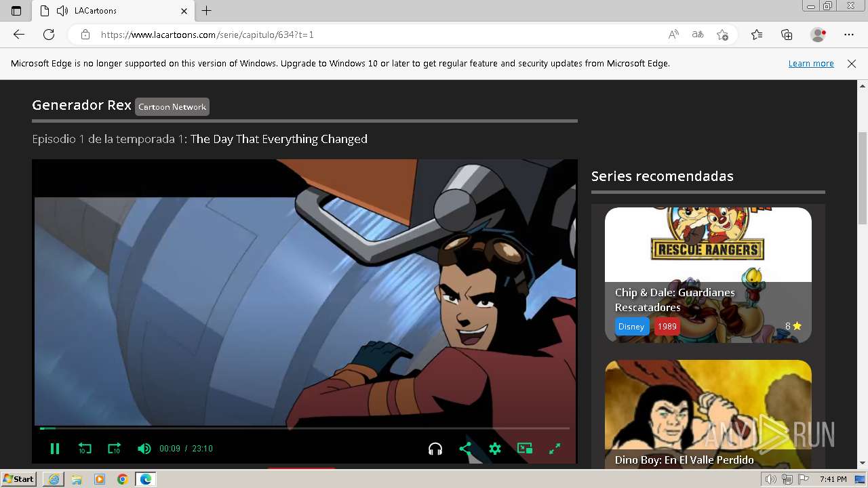Refresh the current page
Viewport: 868px width, 488px height.
[49, 35]
